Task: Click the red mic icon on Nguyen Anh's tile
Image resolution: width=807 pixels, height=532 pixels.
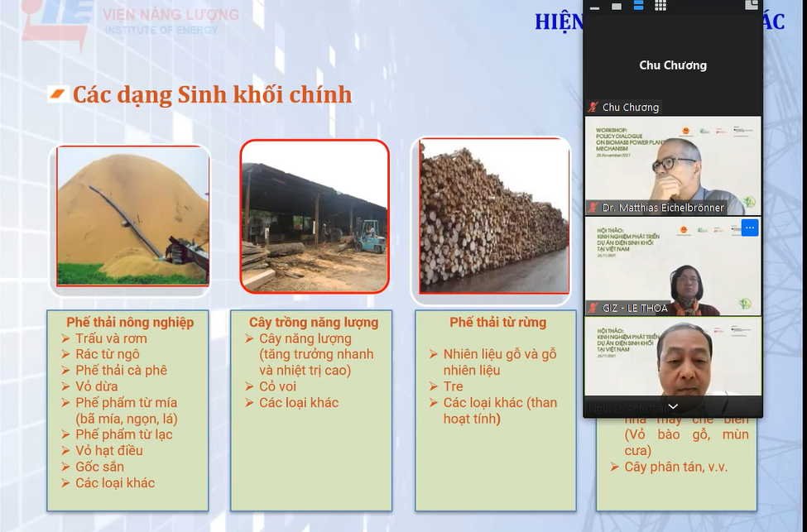Action: point(590,403)
